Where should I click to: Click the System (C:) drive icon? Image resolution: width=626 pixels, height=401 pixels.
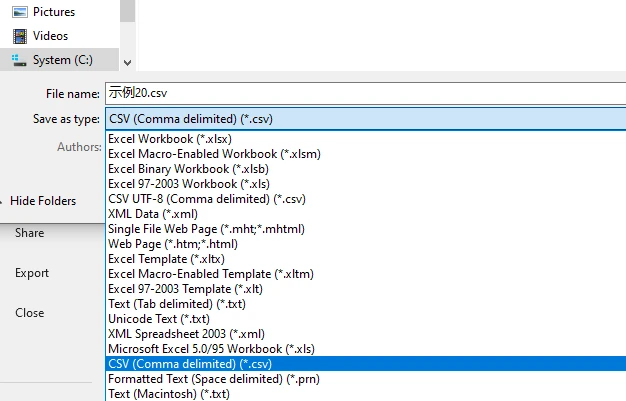[x=19, y=60]
